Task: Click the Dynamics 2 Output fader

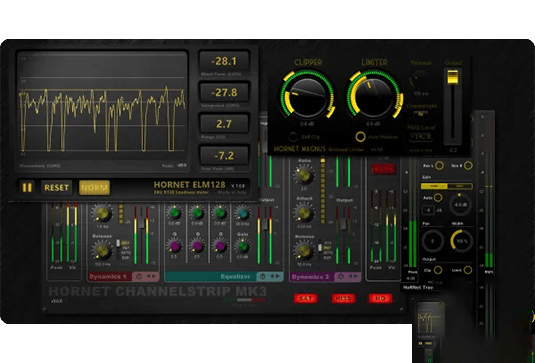Action: [x=343, y=224]
